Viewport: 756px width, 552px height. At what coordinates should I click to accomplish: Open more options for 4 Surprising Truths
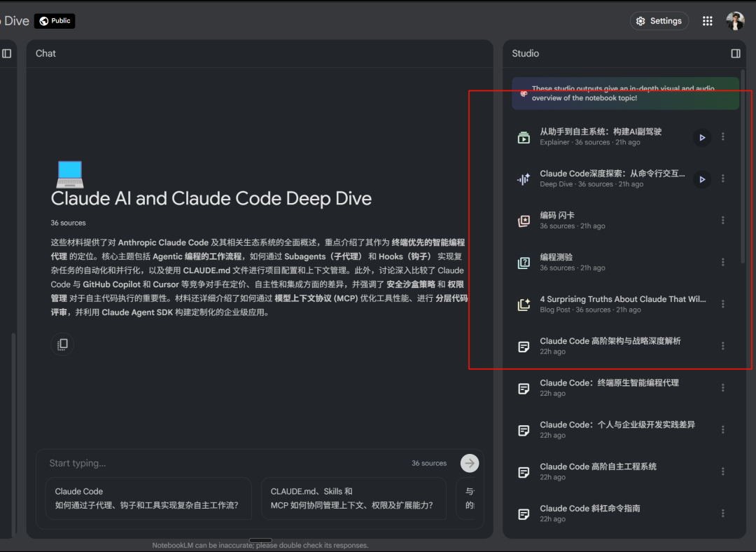click(722, 304)
